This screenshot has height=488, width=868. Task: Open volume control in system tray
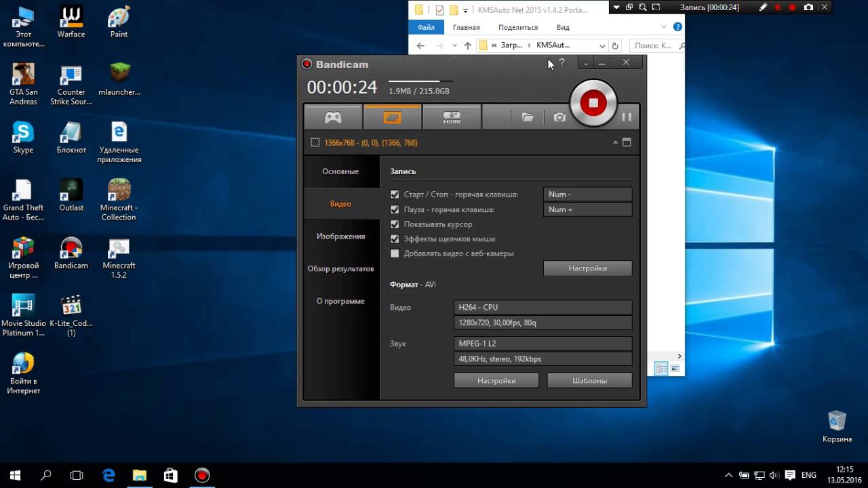(x=774, y=475)
